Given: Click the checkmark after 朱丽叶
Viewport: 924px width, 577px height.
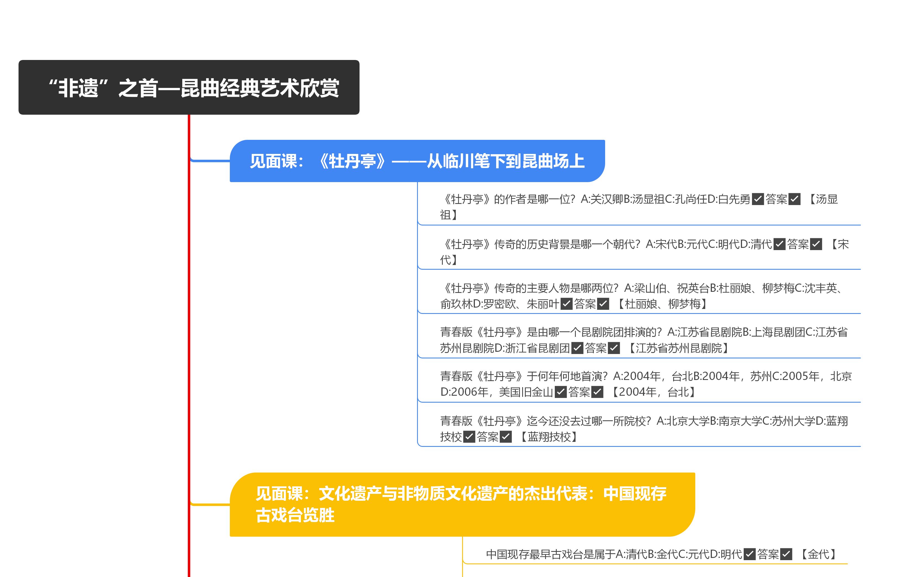Looking at the screenshot, I should 566,304.
